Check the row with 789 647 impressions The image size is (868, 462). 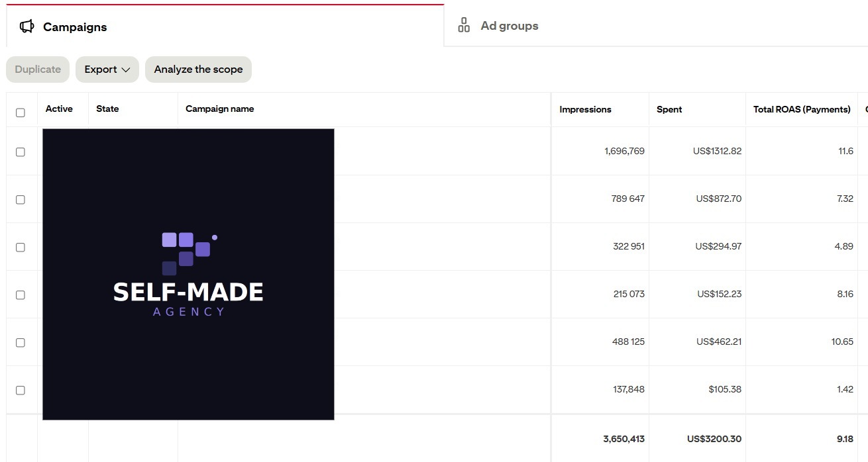21,199
